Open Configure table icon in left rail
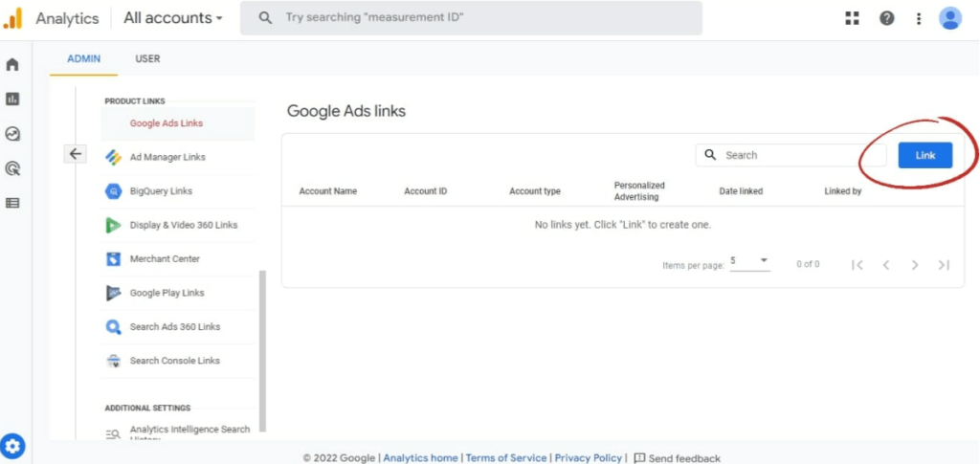 (x=12, y=203)
